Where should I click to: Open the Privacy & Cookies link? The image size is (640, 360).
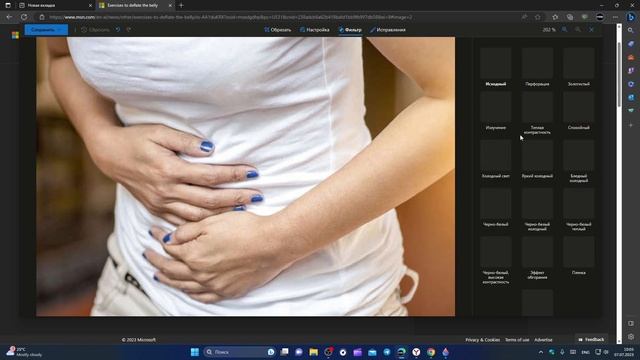click(x=482, y=340)
